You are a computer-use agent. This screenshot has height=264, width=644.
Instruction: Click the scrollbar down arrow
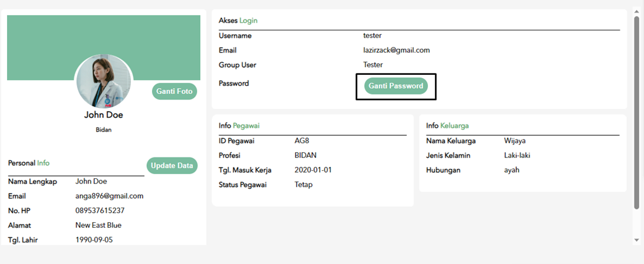pyautogui.click(x=636, y=240)
